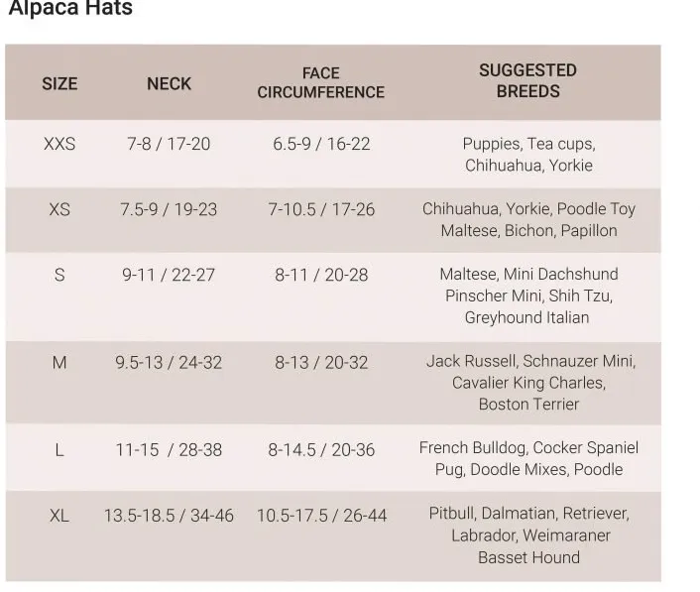
Task: Click face circumference 10.5-17.5 / 26-44
Action: pyautogui.click(x=321, y=516)
